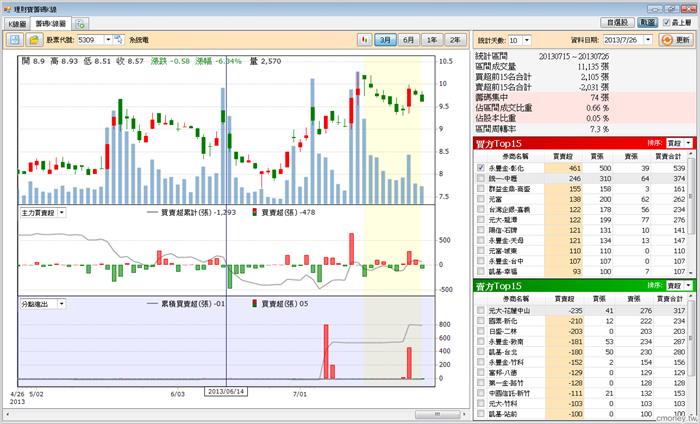Click the 自選股 button
This screenshot has height=424, width=700.
[617, 22]
